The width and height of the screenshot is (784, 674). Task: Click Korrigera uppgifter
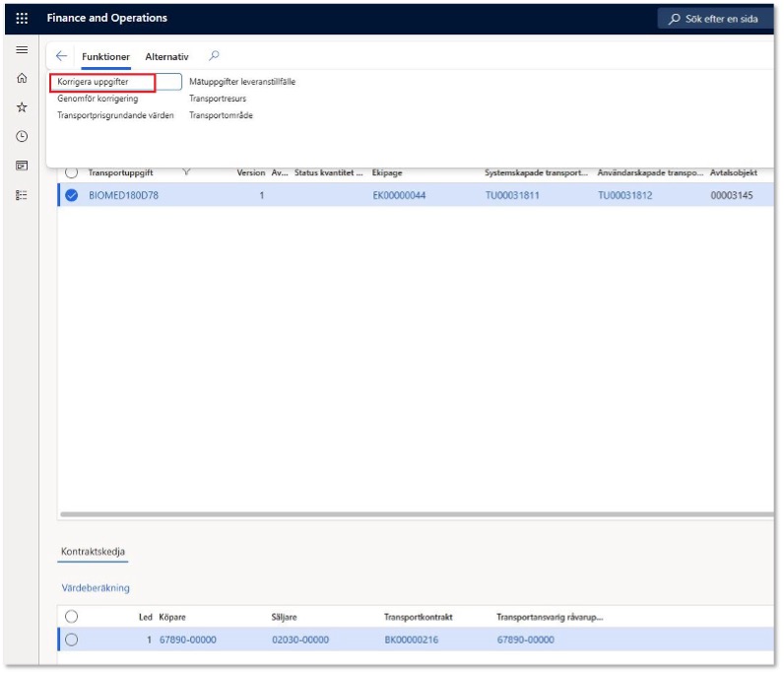point(93,82)
